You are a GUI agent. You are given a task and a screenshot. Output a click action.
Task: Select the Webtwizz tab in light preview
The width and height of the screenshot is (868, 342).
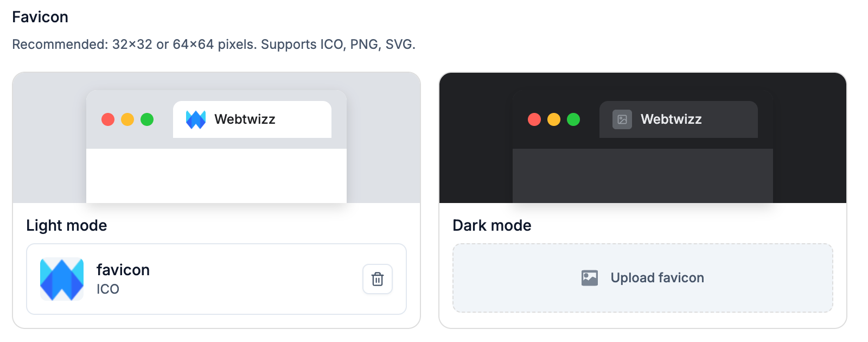pyautogui.click(x=252, y=119)
